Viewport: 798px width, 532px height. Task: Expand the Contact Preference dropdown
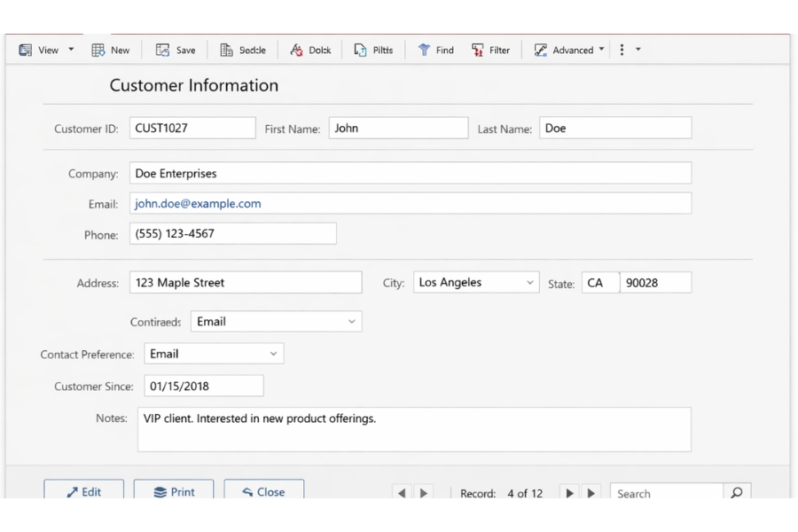click(x=273, y=354)
